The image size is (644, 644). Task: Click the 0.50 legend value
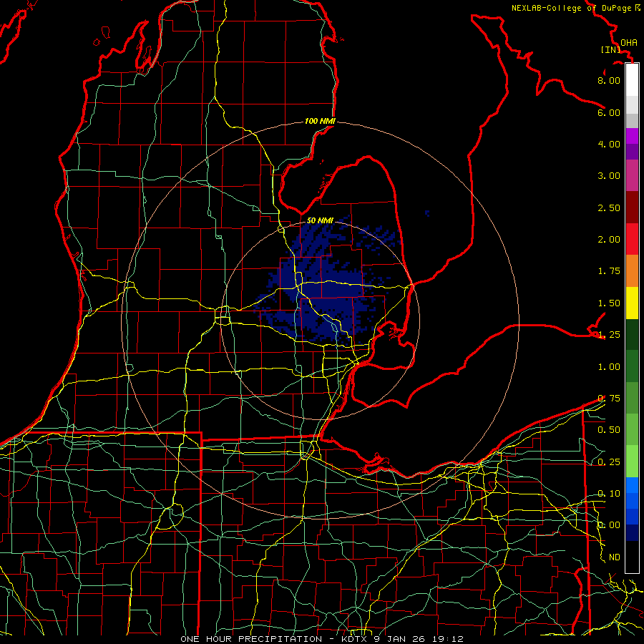point(609,430)
